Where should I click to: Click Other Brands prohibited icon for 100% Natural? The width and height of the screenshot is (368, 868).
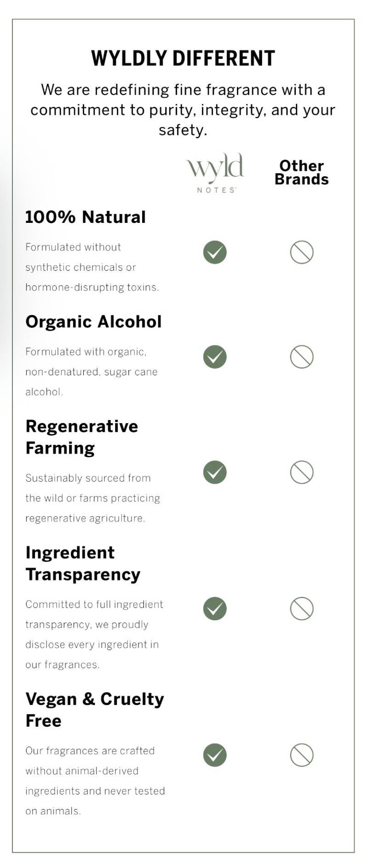tap(302, 252)
